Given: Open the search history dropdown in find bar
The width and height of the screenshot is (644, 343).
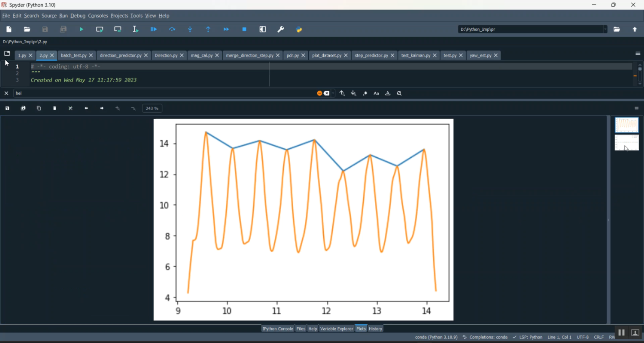Looking at the screenshot, I should (333, 93).
